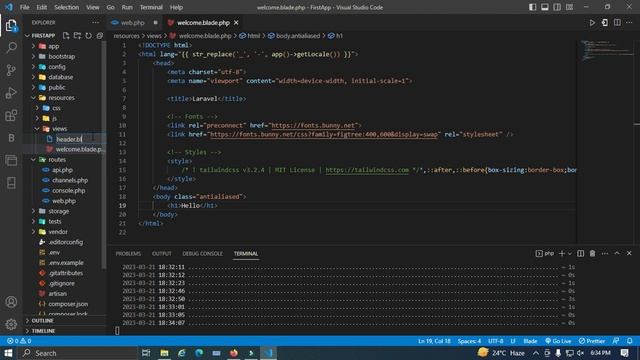Open customize layout button in title bar

coord(569,7)
